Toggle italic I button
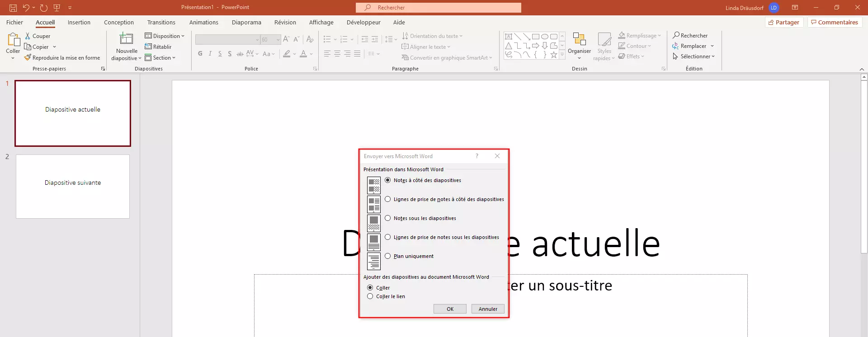 click(x=210, y=54)
